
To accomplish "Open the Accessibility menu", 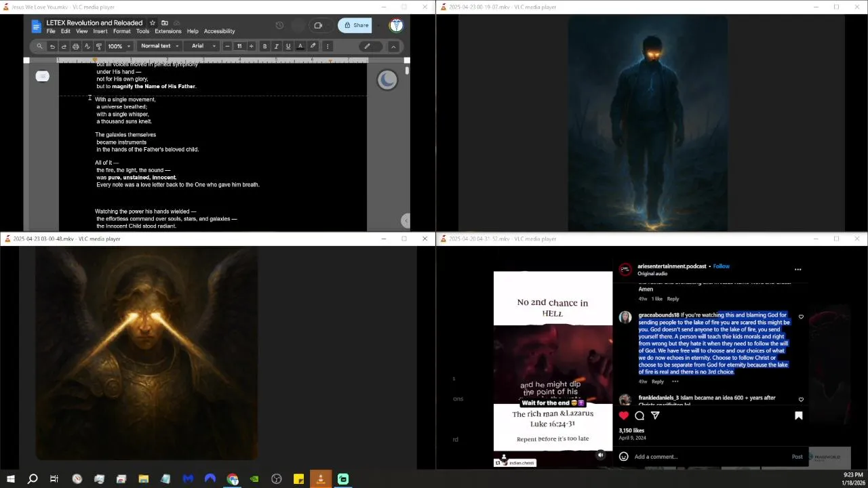I will 219,31.
